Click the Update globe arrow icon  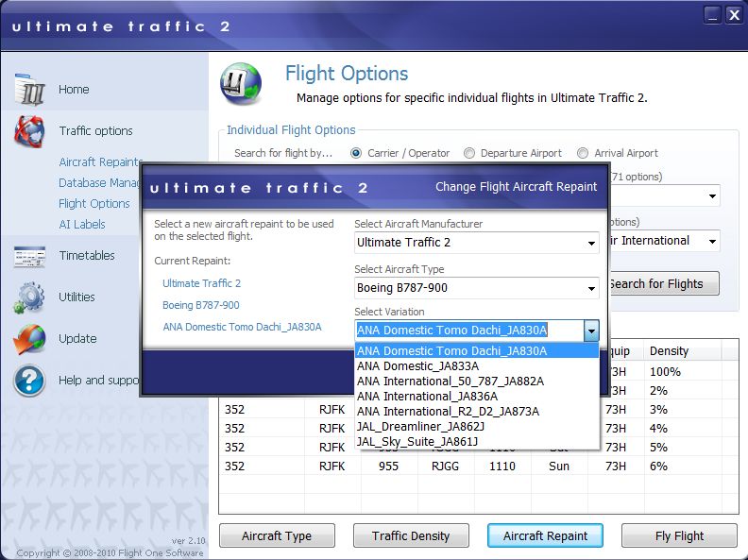click(x=29, y=339)
